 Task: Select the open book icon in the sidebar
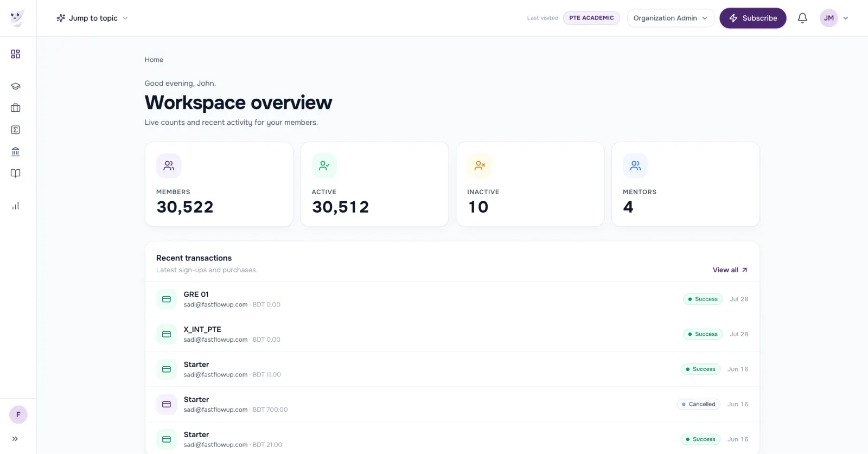point(16,174)
